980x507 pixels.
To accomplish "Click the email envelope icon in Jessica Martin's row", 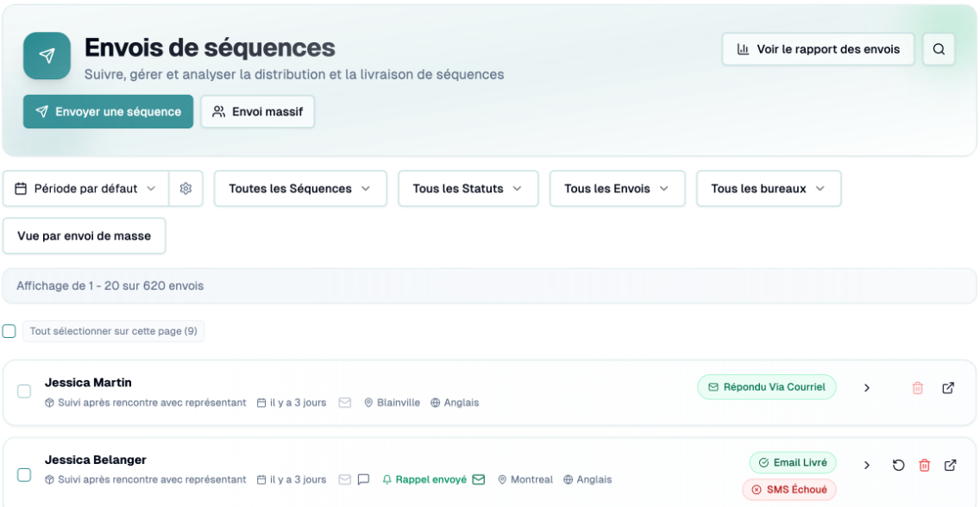I will coord(344,403).
